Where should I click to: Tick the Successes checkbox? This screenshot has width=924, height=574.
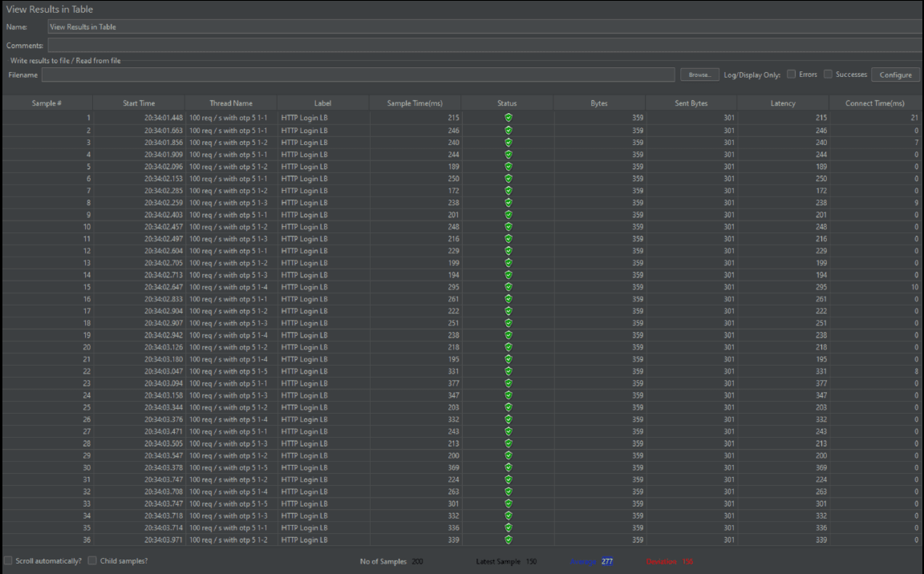pyautogui.click(x=829, y=75)
